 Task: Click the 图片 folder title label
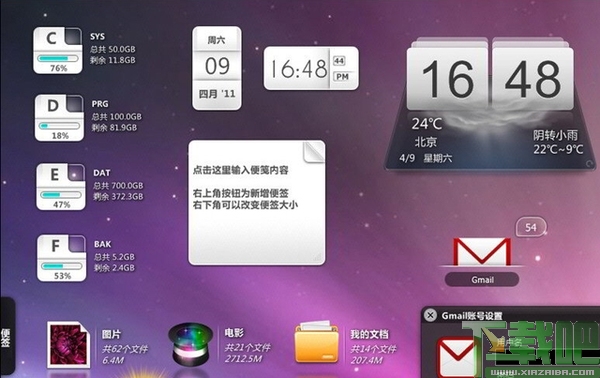111,334
